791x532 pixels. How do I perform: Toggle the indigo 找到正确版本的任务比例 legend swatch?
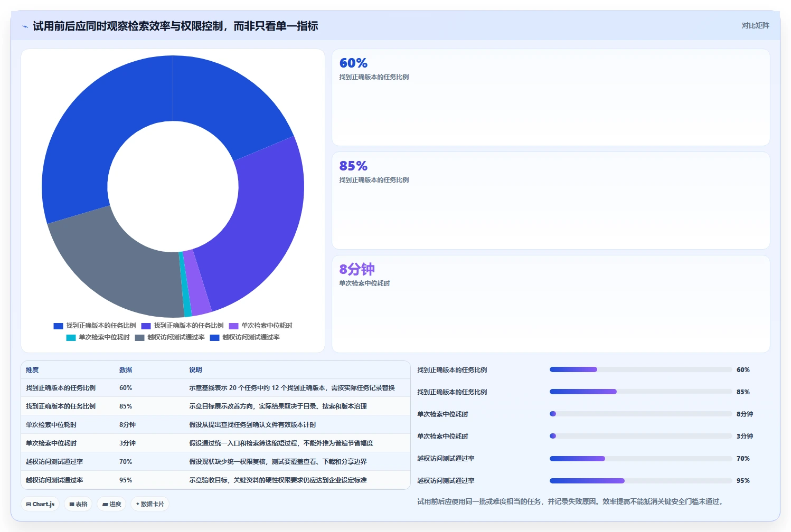click(x=146, y=326)
